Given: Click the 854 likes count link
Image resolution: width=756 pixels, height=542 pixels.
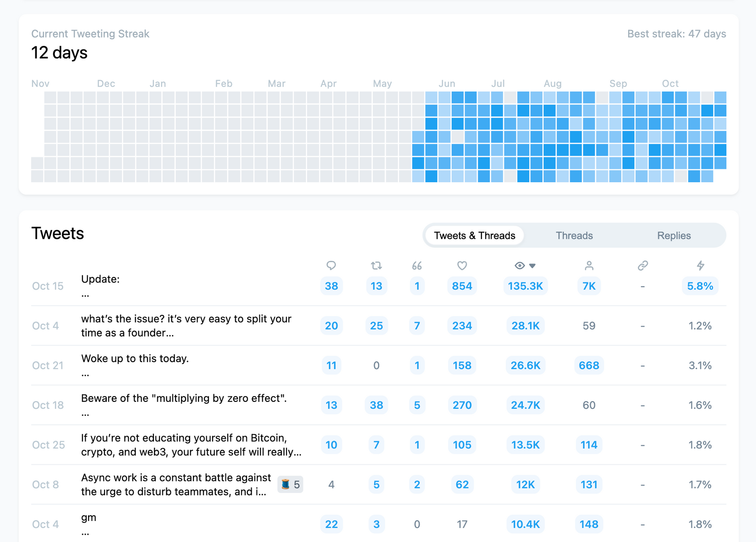Looking at the screenshot, I should click(x=462, y=286).
